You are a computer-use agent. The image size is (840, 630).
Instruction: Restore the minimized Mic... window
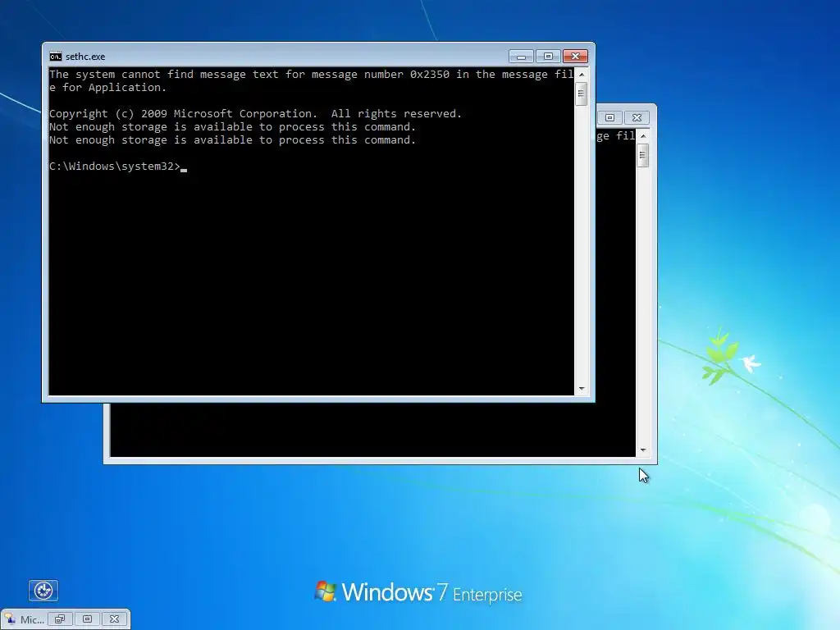click(60, 619)
